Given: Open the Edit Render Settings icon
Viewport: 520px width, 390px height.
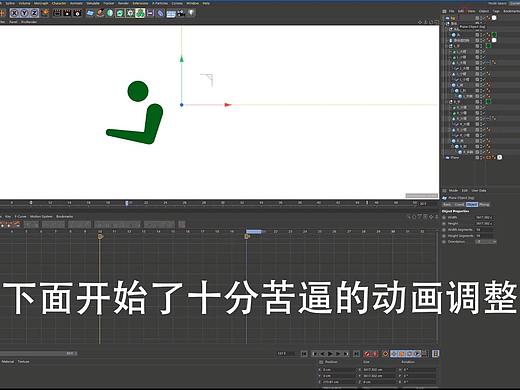Looking at the screenshot, I should pyautogui.click(x=77, y=13).
